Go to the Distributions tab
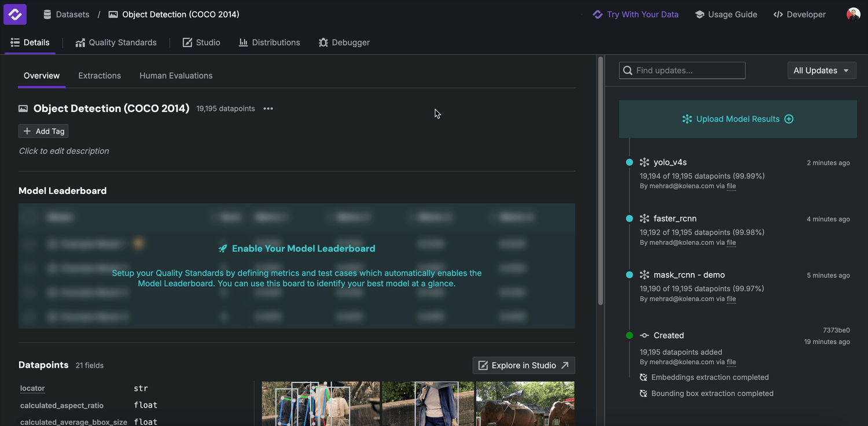Screen dimensions: 868x426 click(x=270, y=43)
